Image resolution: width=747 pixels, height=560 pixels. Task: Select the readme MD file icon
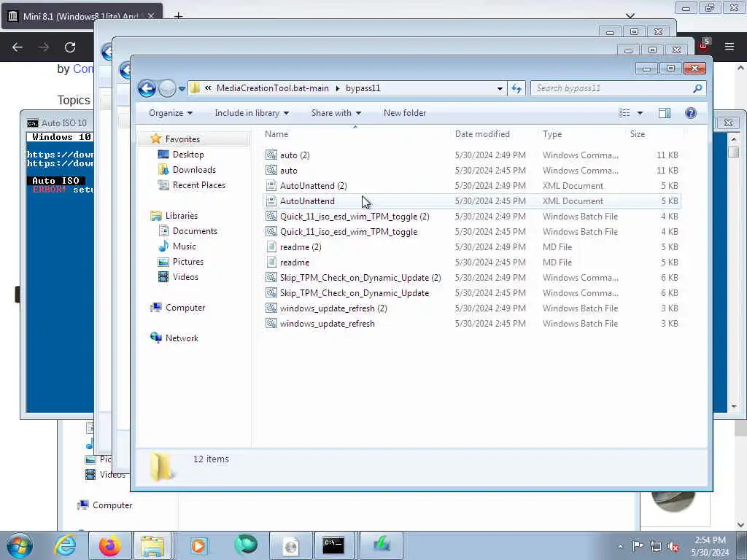271,262
